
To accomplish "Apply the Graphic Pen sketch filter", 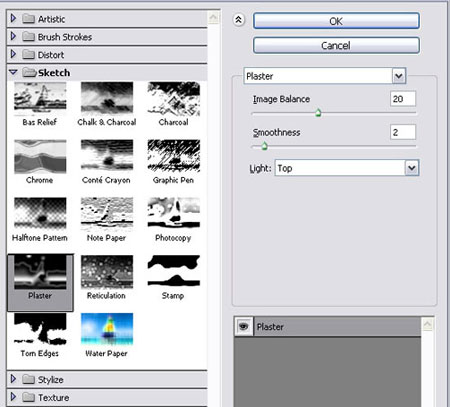I will [174, 156].
